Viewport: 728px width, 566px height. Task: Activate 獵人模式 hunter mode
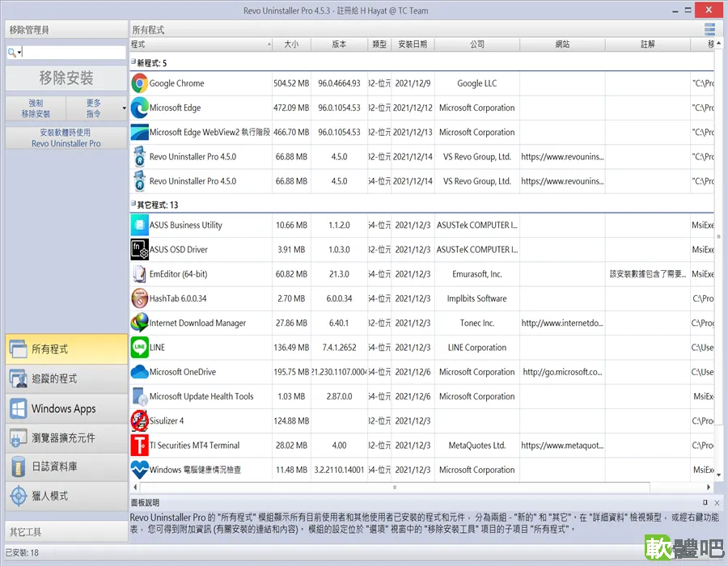click(x=66, y=496)
